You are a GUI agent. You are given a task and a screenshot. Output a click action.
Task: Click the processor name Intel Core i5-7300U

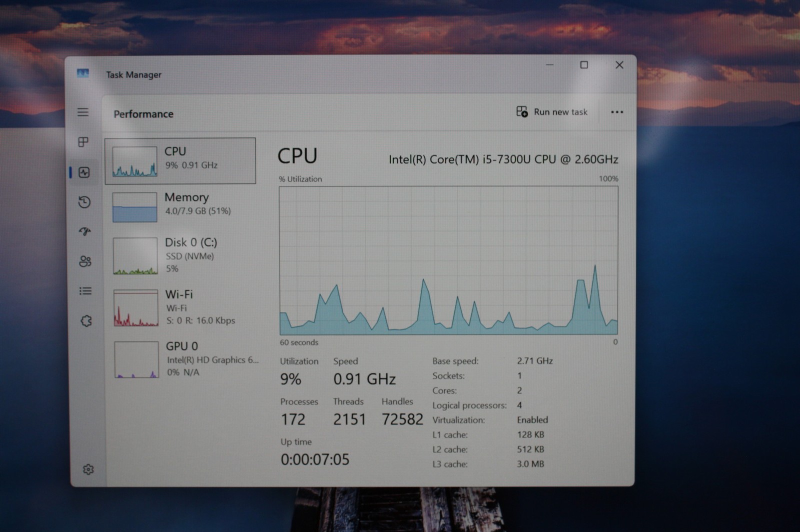tap(503, 159)
